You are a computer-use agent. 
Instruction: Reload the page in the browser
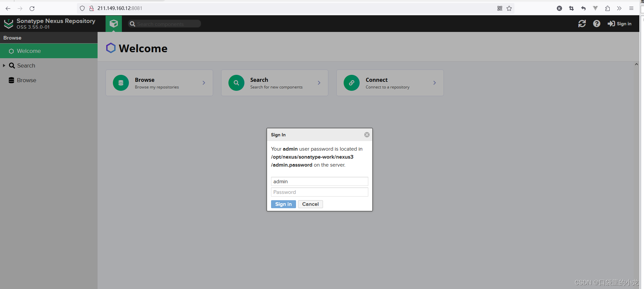click(32, 8)
